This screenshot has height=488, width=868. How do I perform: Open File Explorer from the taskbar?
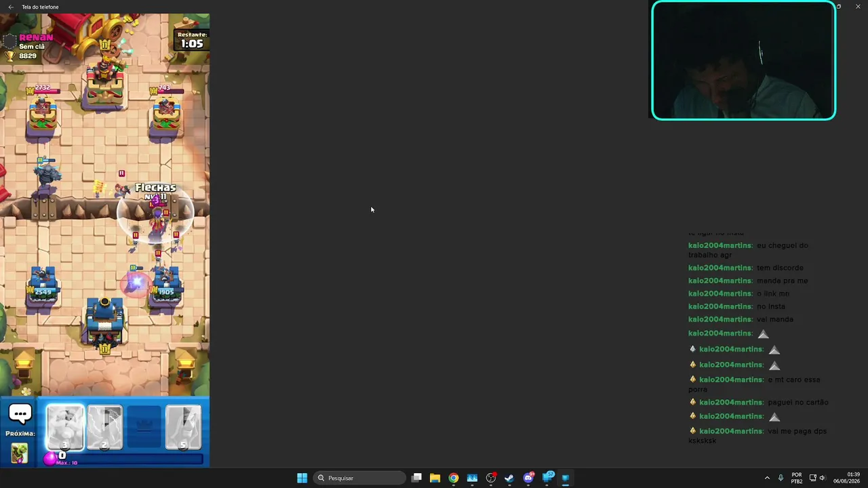pos(435,478)
